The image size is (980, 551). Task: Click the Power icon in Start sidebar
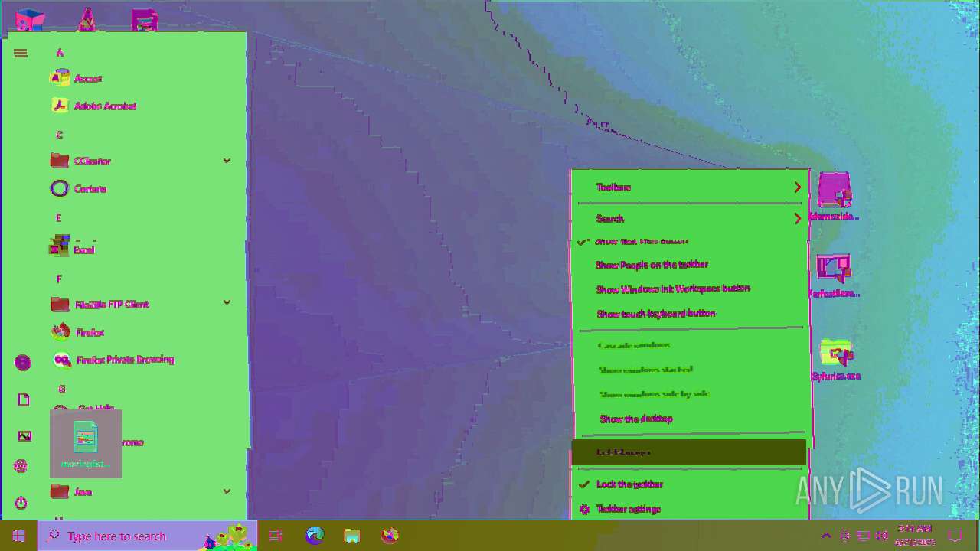[21, 503]
